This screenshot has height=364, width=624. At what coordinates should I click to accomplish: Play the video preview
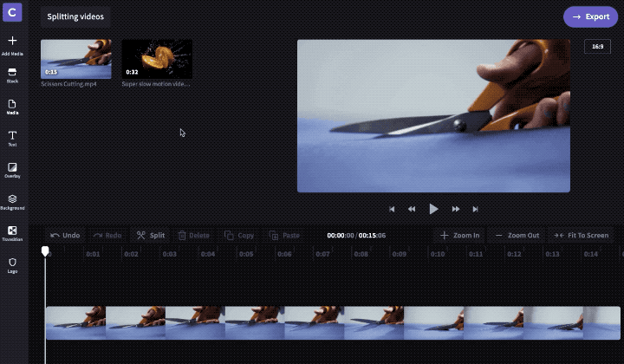pos(434,209)
